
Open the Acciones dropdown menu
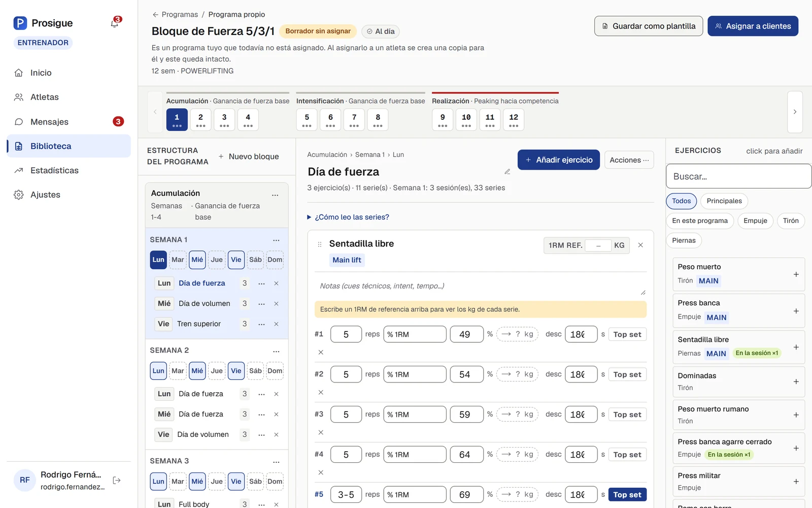(629, 160)
